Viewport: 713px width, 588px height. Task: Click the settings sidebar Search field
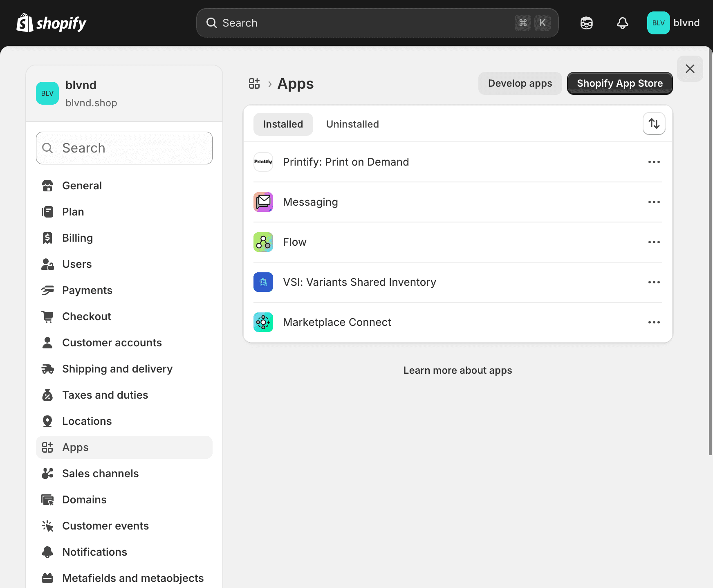point(124,148)
